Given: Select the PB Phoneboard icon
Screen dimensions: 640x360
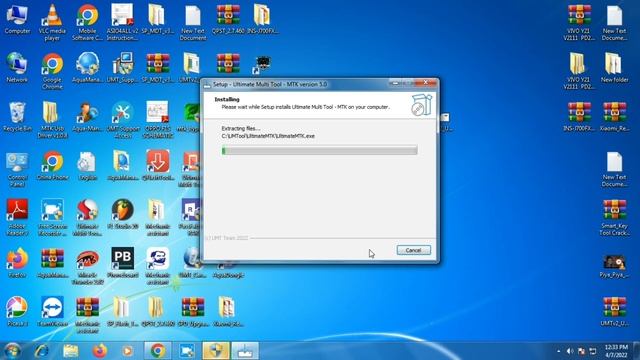Looking at the screenshot, I should coord(122,263).
